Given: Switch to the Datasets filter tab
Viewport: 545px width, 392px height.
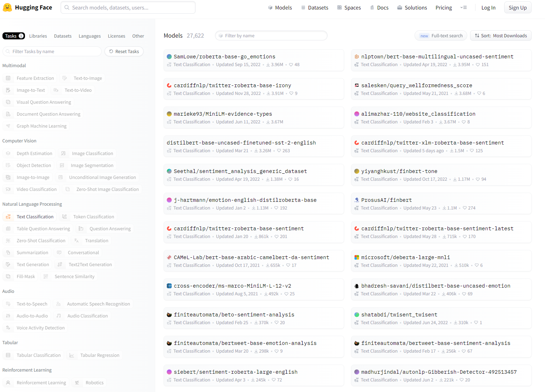Looking at the screenshot, I should [x=63, y=36].
